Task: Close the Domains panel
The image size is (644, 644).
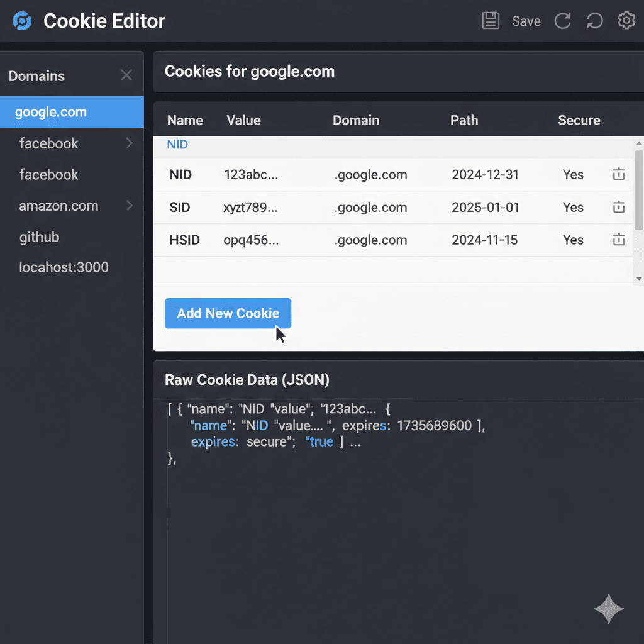Action: coord(126,75)
